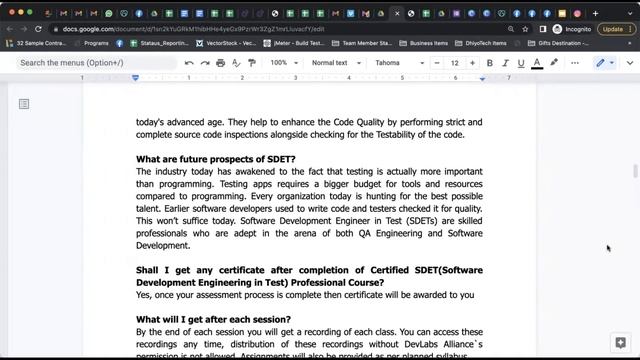Click the font size field showing 12
The height and width of the screenshot is (360, 640).
455,63
